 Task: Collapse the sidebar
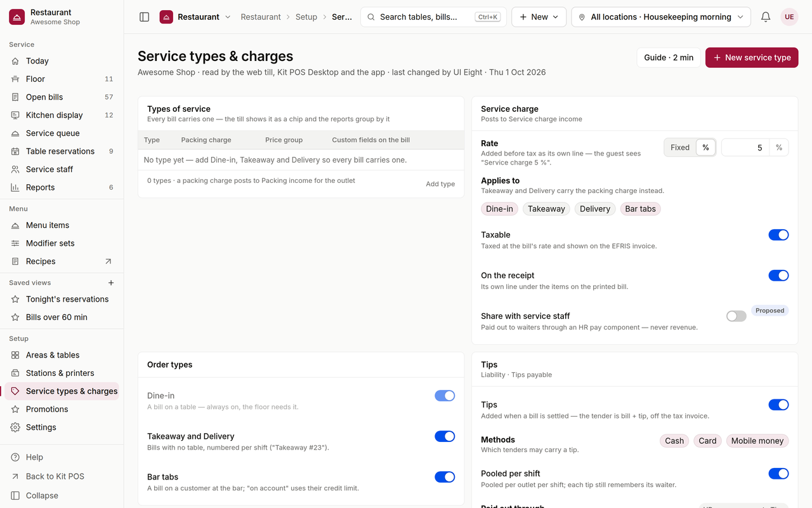click(x=62, y=495)
